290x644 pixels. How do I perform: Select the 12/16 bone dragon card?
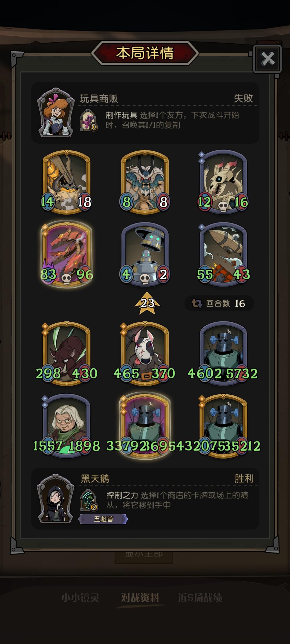click(x=223, y=182)
